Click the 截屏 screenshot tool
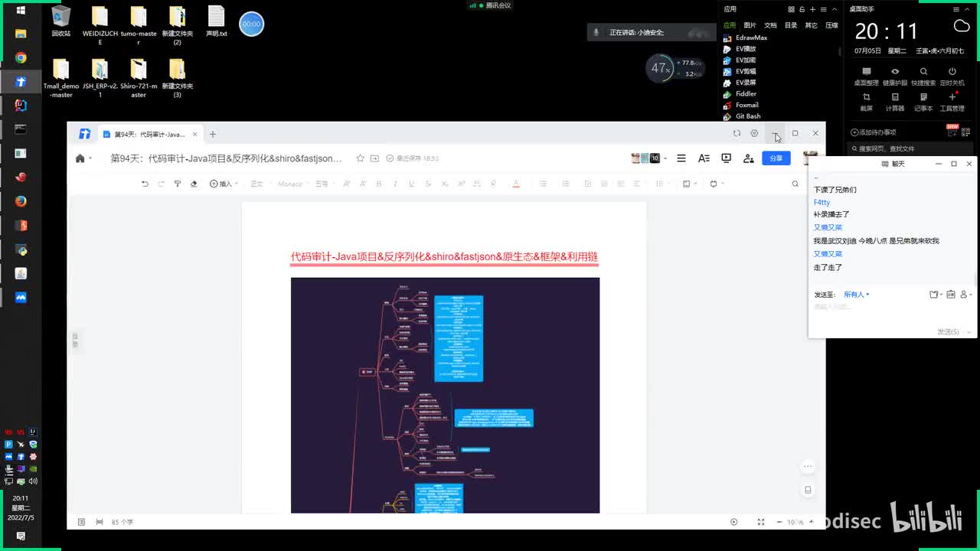980x551 pixels. pyautogui.click(x=867, y=102)
